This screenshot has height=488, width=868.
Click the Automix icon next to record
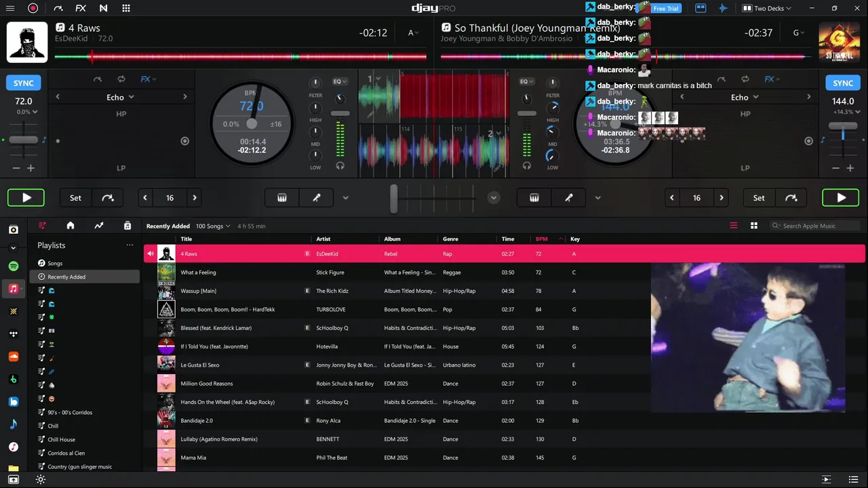(x=58, y=8)
